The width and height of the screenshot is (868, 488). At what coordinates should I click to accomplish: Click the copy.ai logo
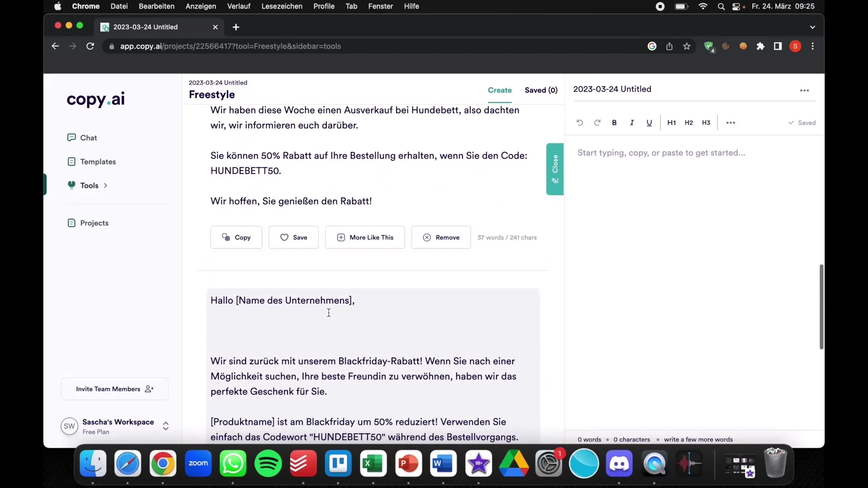[96, 99]
